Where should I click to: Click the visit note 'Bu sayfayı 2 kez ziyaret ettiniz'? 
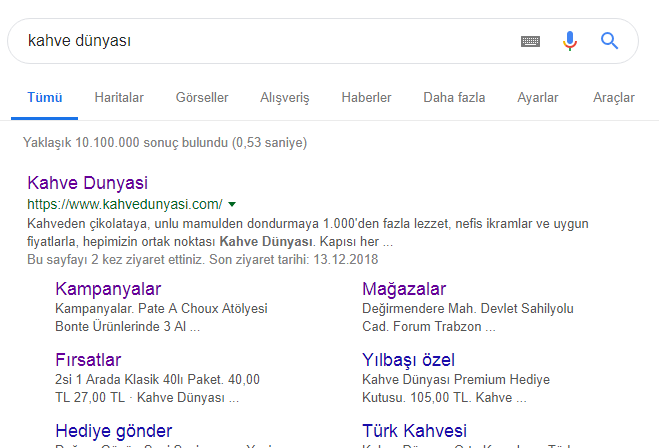coord(116,260)
